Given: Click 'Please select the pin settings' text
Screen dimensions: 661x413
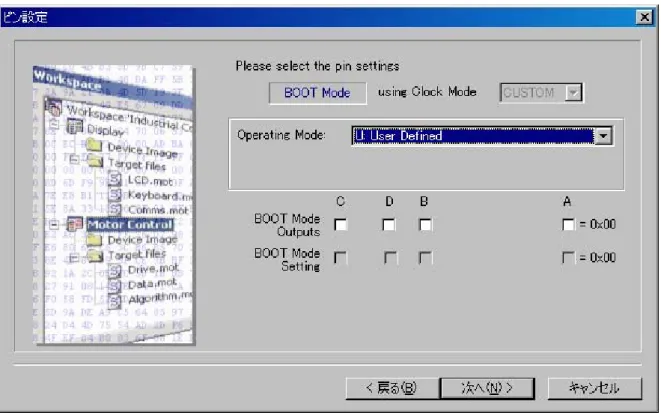Looking at the screenshot, I should pyautogui.click(x=317, y=66).
